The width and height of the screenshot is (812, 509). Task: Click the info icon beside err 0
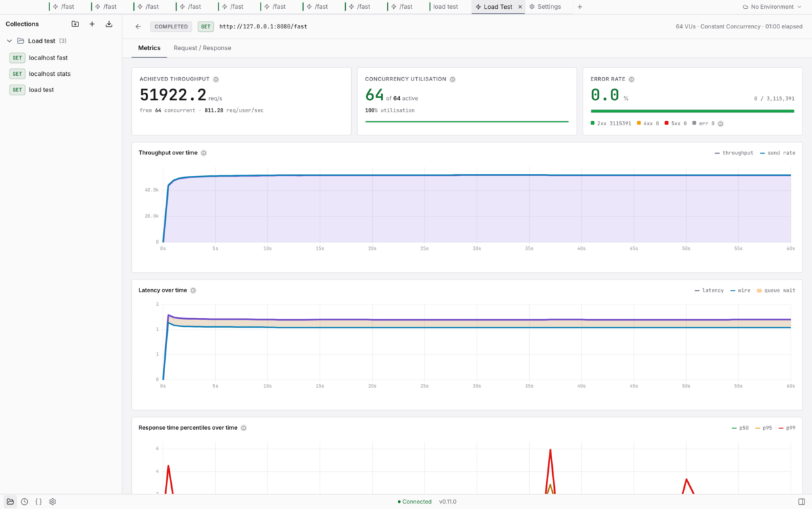tap(721, 124)
